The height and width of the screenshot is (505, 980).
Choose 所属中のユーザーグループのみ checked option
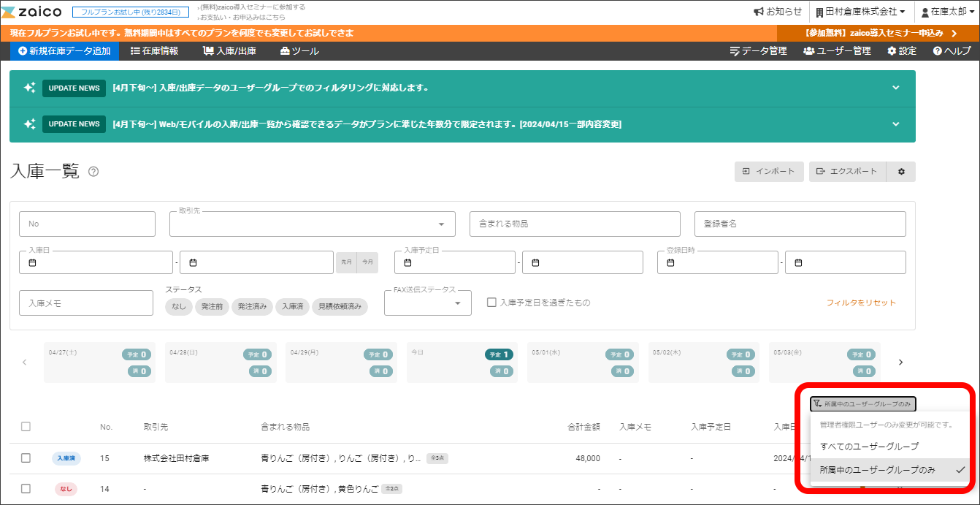(x=890, y=470)
